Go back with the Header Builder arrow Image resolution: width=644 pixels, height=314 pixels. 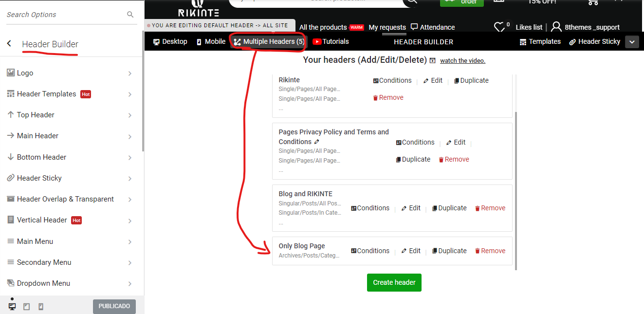pyautogui.click(x=9, y=44)
